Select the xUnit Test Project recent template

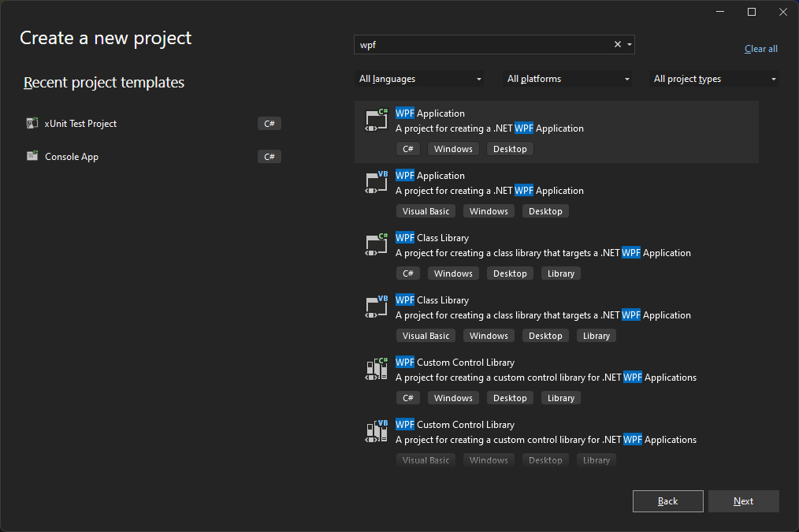pyautogui.click(x=154, y=123)
